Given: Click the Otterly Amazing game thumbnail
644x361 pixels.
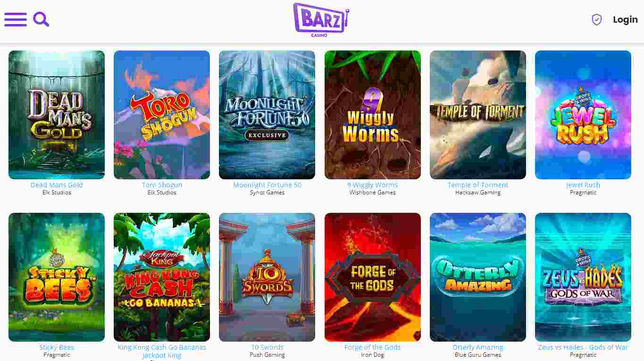Looking at the screenshot, I should (478, 277).
